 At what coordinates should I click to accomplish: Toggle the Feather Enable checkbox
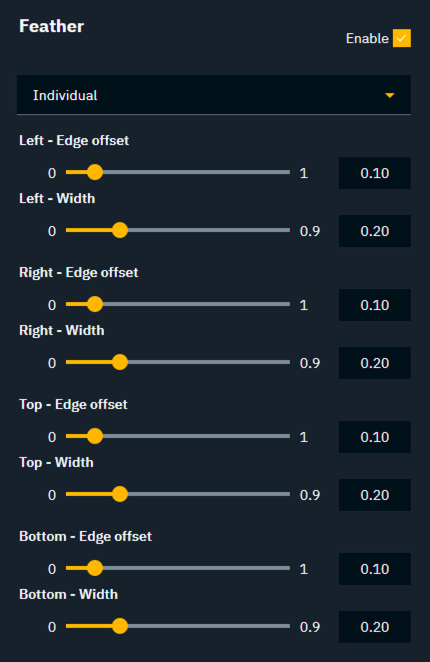click(x=401, y=38)
